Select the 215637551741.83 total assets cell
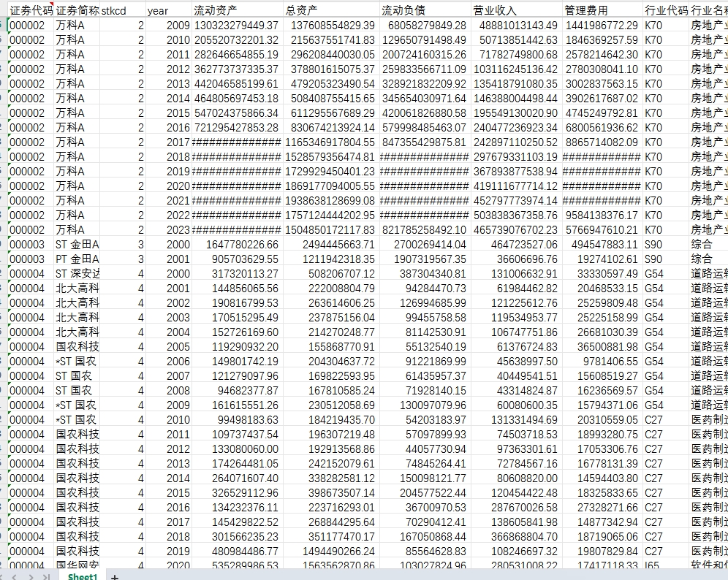This screenshot has width=728, height=580. [x=331, y=40]
